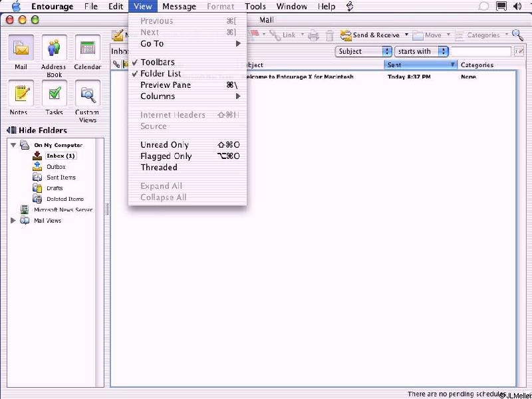Click the New message pencil icon
The height and width of the screenshot is (399, 532).
[x=118, y=35]
